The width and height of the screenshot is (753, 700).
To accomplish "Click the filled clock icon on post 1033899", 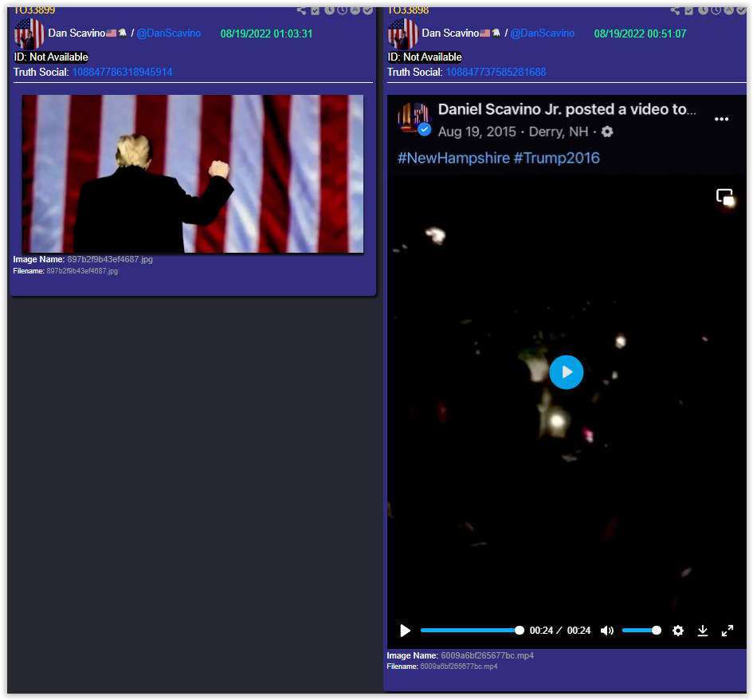I will pyautogui.click(x=329, y=10).
